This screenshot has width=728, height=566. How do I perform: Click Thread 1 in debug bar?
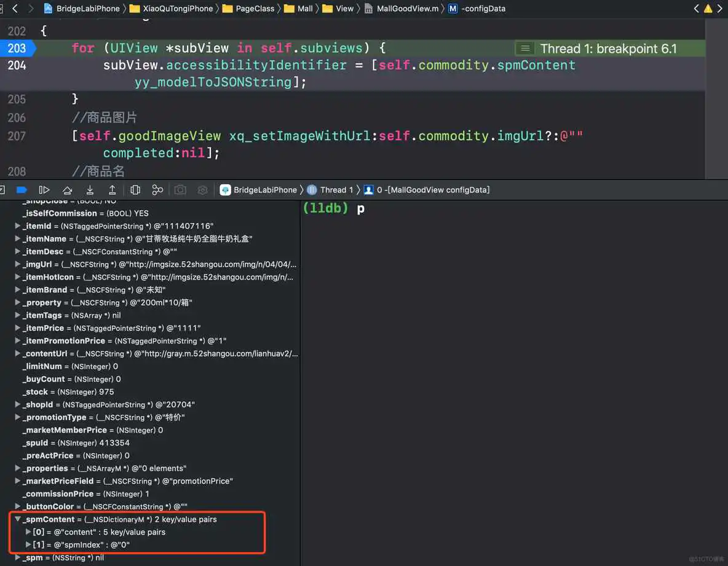[336, 190]
